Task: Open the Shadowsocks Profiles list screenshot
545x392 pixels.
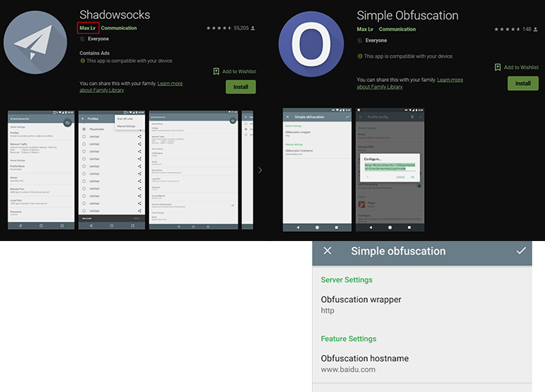Action: [x=112, y=171]
